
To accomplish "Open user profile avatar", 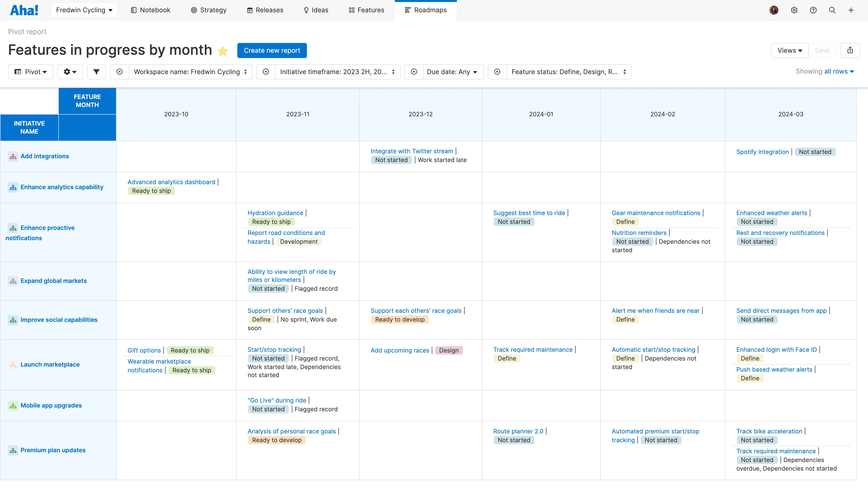I will point(774,10).
